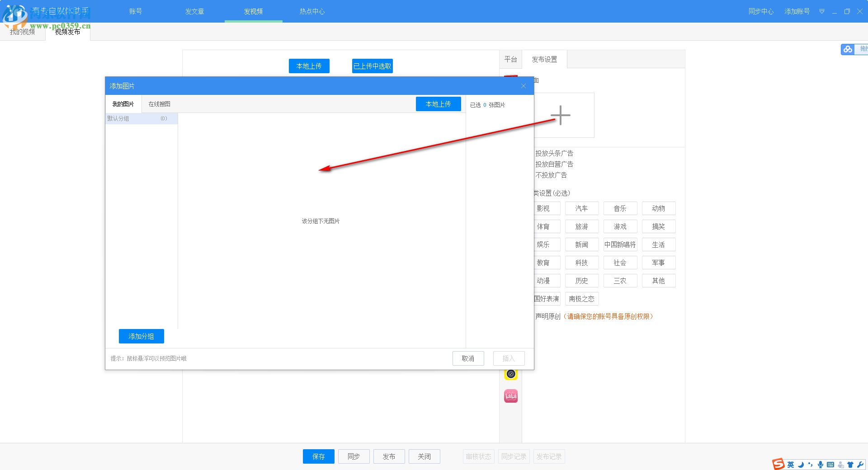Click the 已上传中选取 button
This screenshot has width=868, height=470.
[x=373, y=66]
